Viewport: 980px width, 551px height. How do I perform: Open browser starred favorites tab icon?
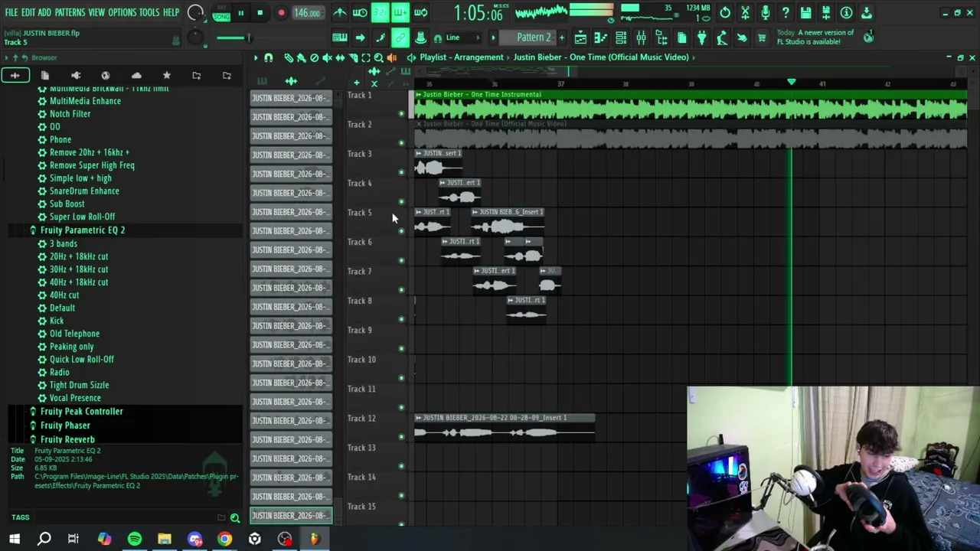[x=166, y=75]
